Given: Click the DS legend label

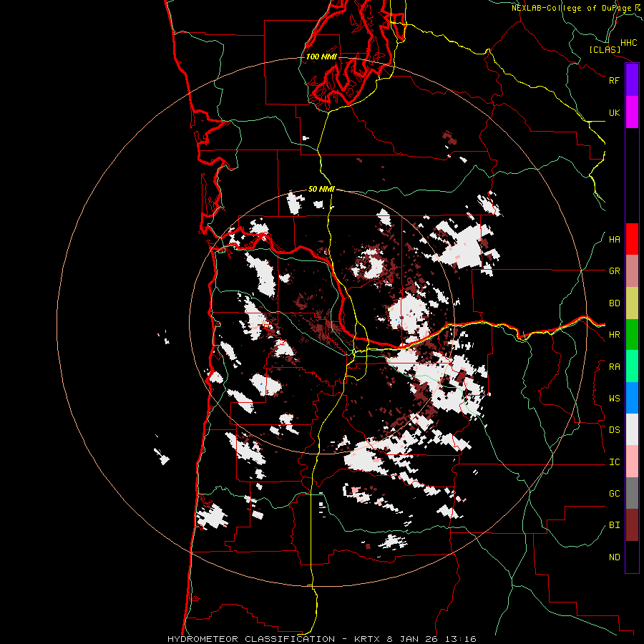Looking at the screenshot, I should 614,430.
